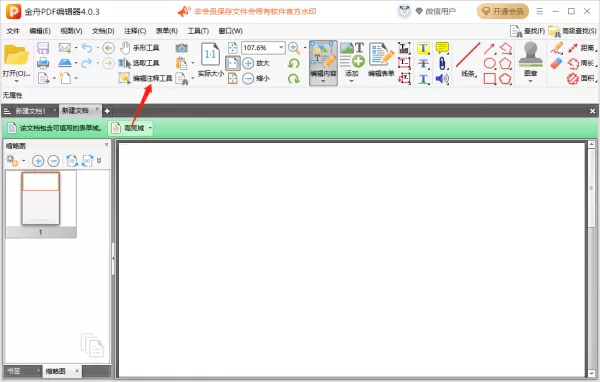Image resolution: width=600 pixels, height=382 pixels.
Task: Click the printer icon
Action: pyautogui.click(x=43, y=63)
